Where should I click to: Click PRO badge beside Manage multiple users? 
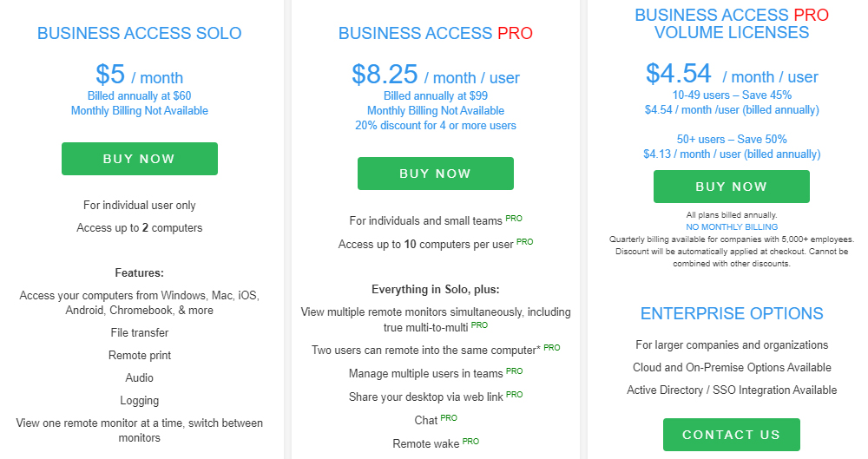click(x=514, y=371)
